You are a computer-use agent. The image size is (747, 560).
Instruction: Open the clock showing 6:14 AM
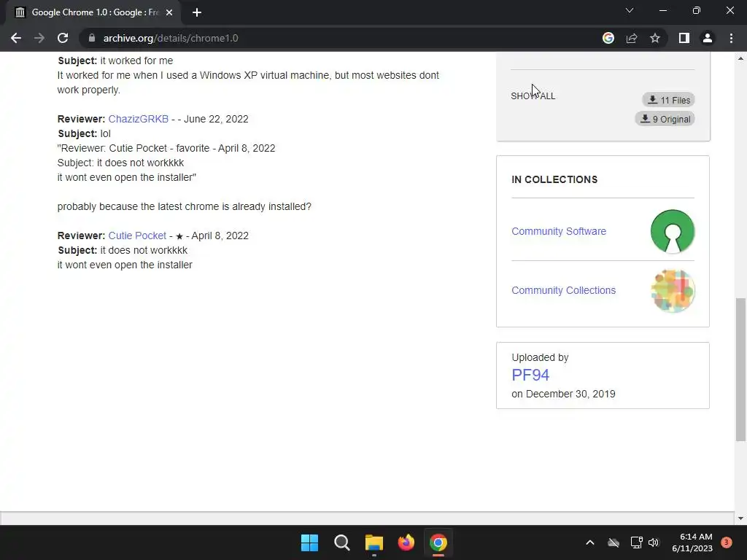point(692,542)
